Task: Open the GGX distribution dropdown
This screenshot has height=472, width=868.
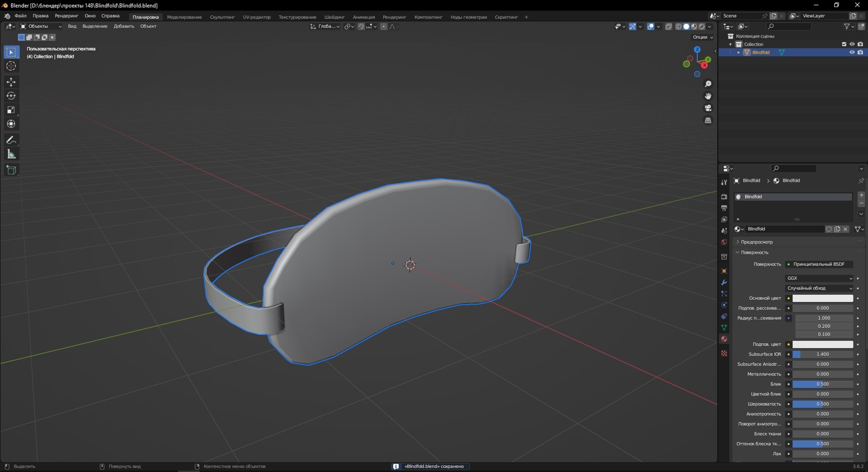Action: 820,278
